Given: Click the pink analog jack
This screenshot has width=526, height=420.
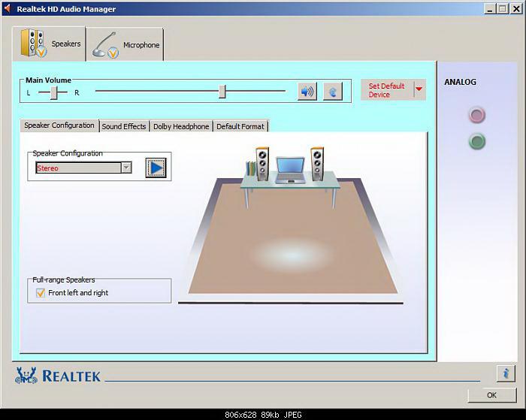Looking at the screenshot, I should point(476,115).
